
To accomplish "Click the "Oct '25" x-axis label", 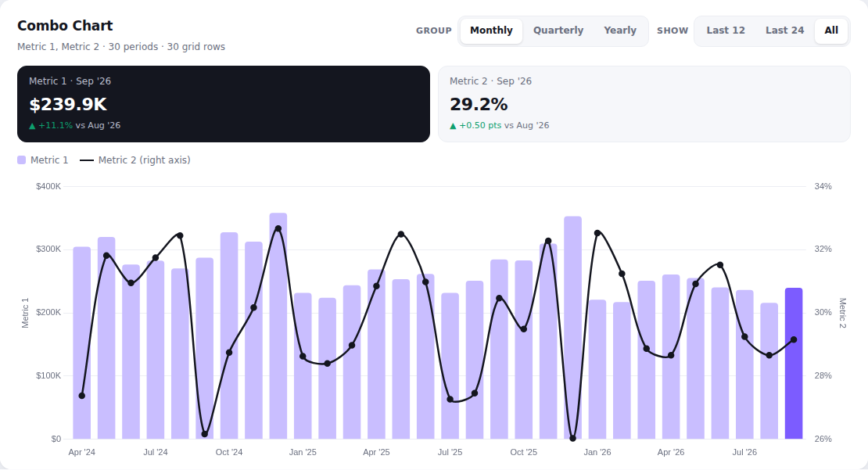I will [524, 452].
